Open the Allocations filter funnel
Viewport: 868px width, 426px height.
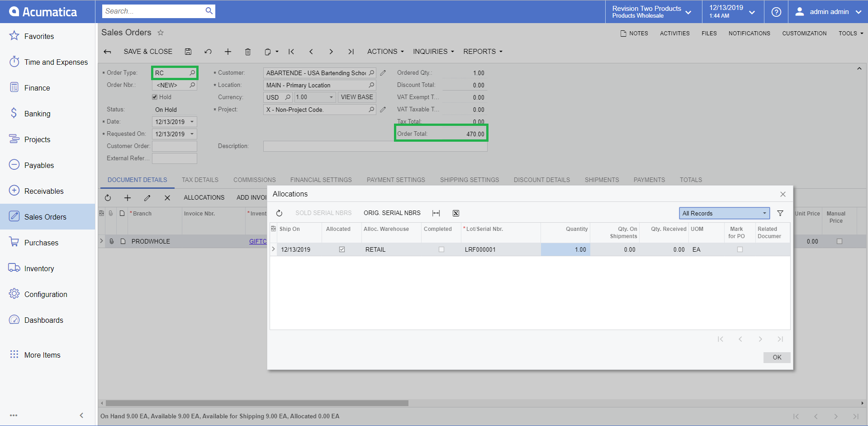pyautogui.click(x=780, y=213)
